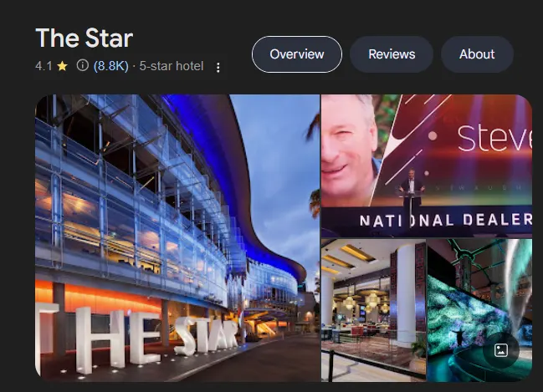
Task: Open the blue-lit building exterior photo
Action: pos(177,238)
